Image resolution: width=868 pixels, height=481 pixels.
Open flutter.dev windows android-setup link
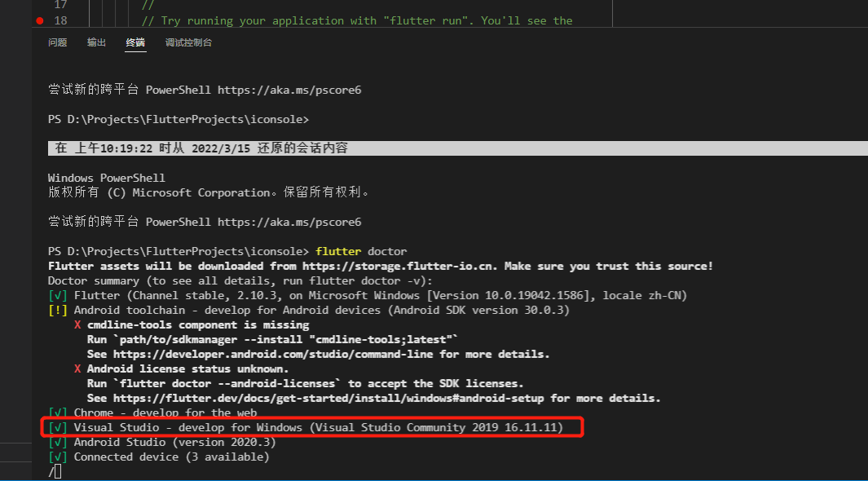pyautogui.click(x=328, y=398)
